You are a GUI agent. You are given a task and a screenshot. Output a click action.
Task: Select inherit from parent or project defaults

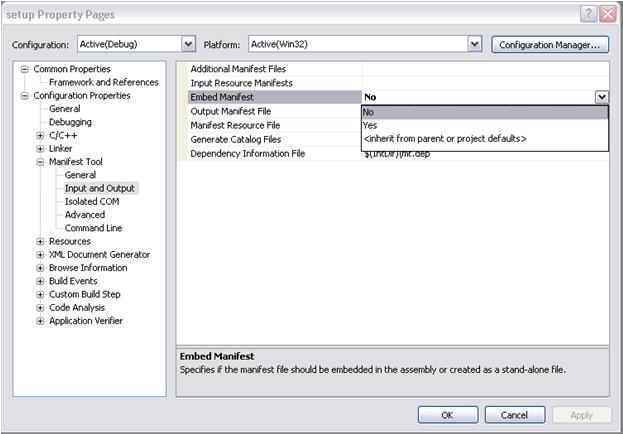coord(445,138)
